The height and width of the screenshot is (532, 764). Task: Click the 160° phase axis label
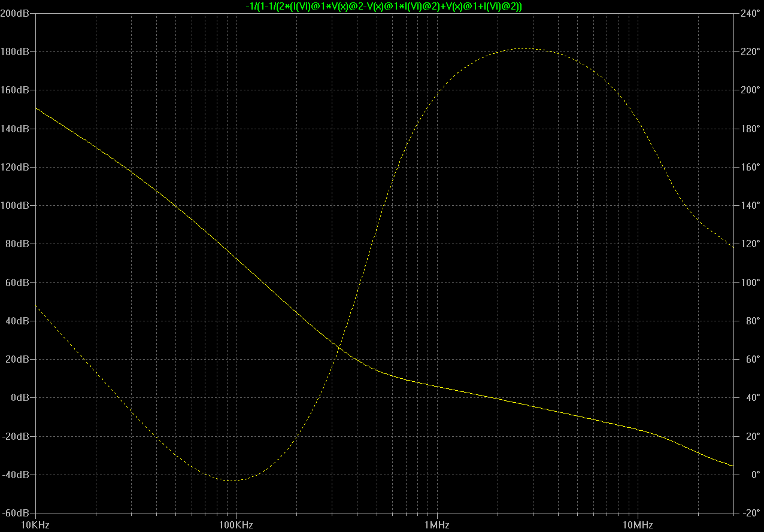point(750,167)
